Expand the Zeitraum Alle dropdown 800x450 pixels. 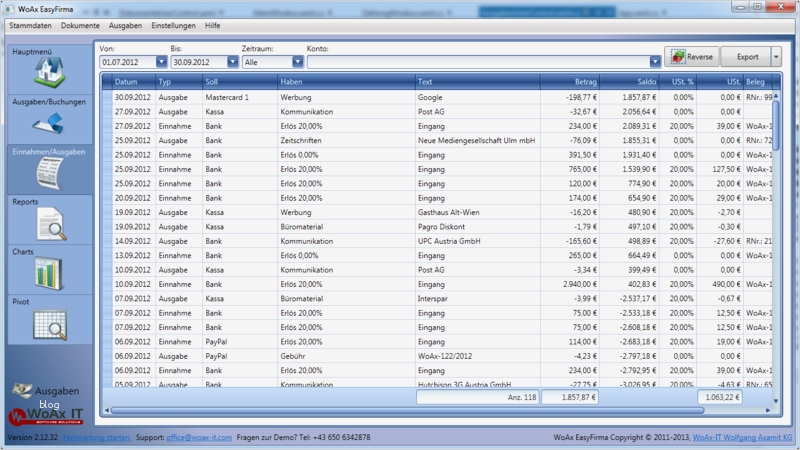point(298,62)
